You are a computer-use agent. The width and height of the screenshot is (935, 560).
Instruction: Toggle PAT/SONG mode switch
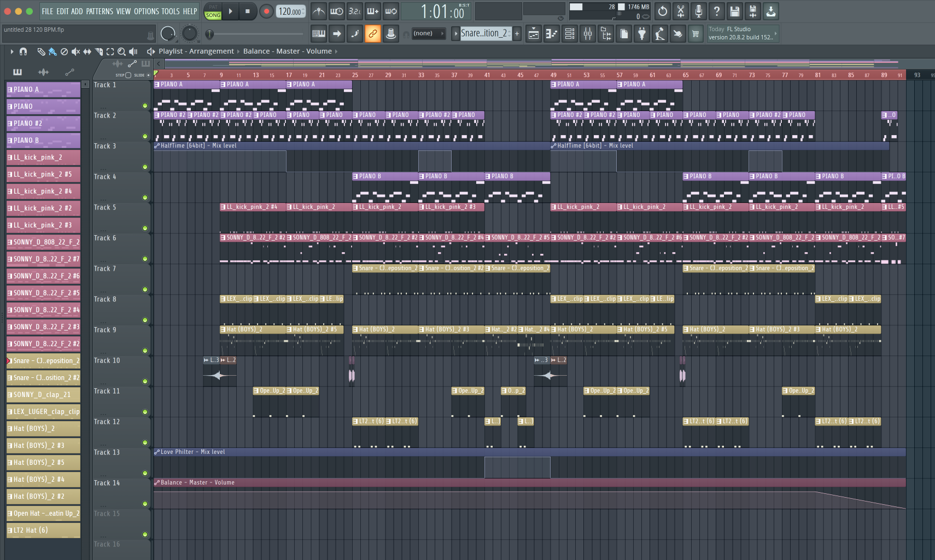coord(213,11)
